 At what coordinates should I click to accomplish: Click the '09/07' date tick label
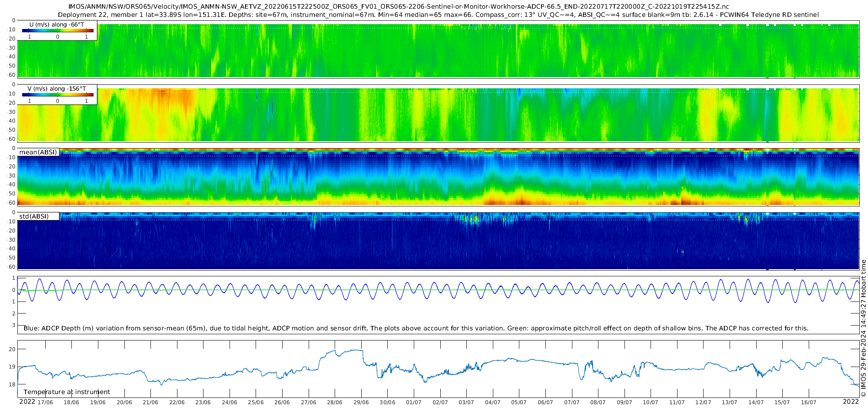coord(624,402)
